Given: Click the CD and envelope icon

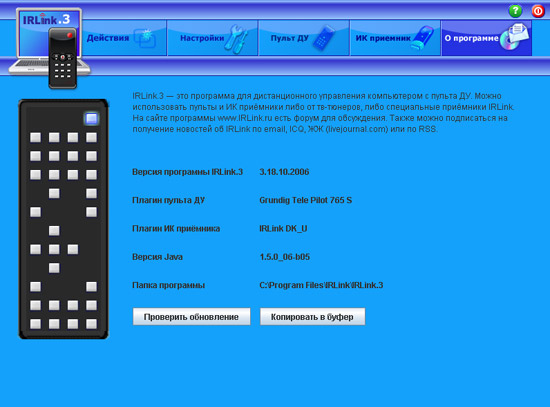Looking at the screenshot, I should pyautogui.click(x=514, y=37).
